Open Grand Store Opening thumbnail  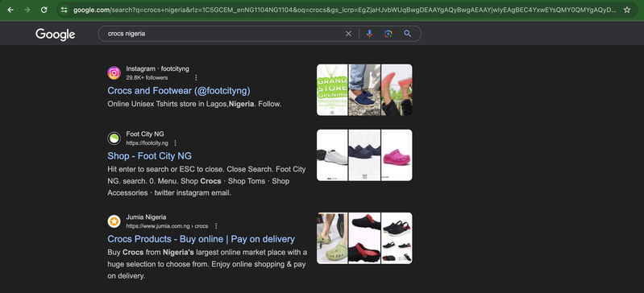[332, 90]
